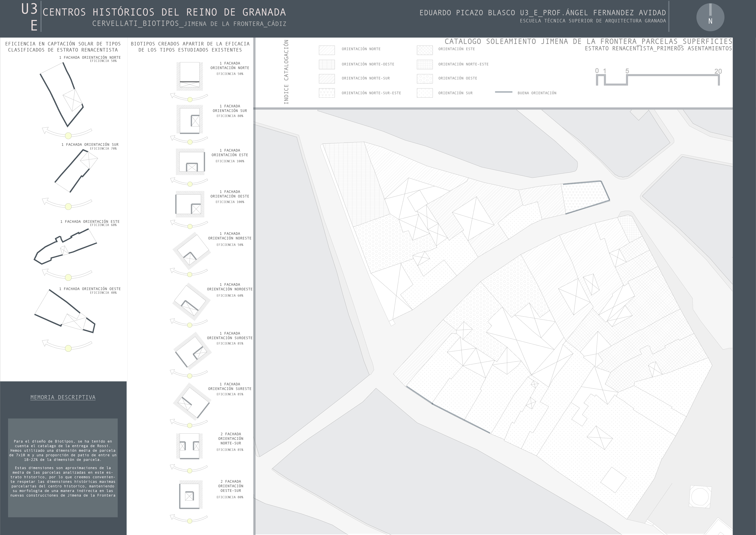756x535 pixels.
Task: Click the small isolated rotated square building on map
Action: coord(613,480)
